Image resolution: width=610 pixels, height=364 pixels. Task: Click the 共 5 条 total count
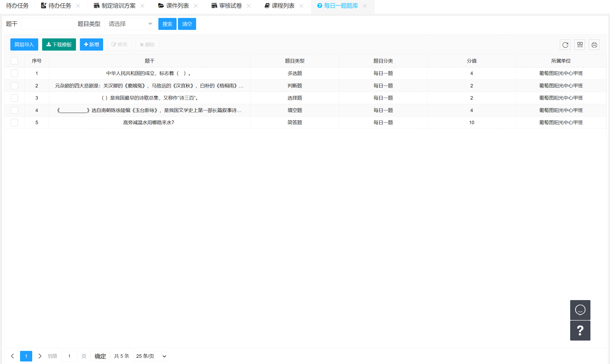(122, 356)
